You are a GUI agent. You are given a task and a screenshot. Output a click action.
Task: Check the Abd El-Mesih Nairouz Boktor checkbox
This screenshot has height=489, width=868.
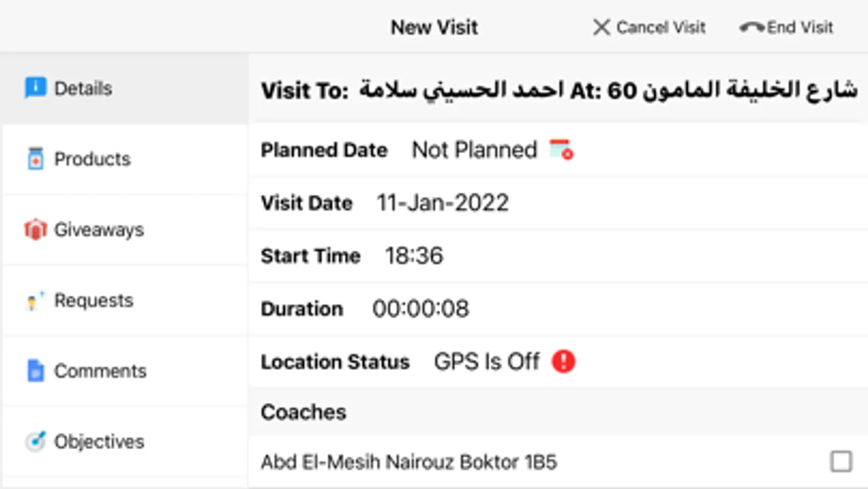click(x=841, y=462)
